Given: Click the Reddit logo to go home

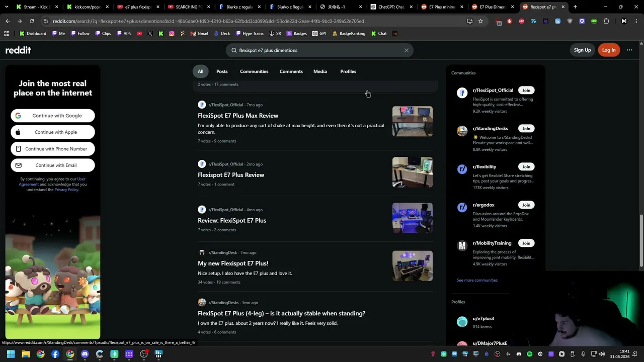Looking at the screenshot, I should tap(18, 50).
